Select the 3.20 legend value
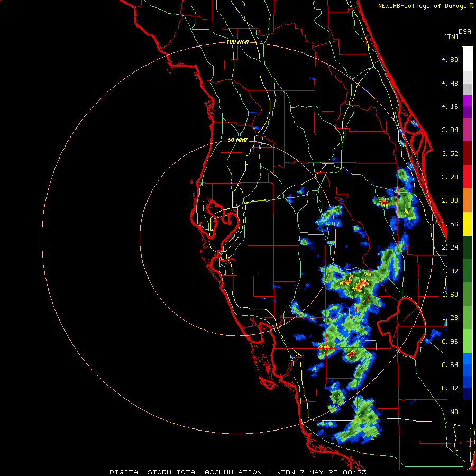Screen dimensions: 476x476 coord(450,177)
